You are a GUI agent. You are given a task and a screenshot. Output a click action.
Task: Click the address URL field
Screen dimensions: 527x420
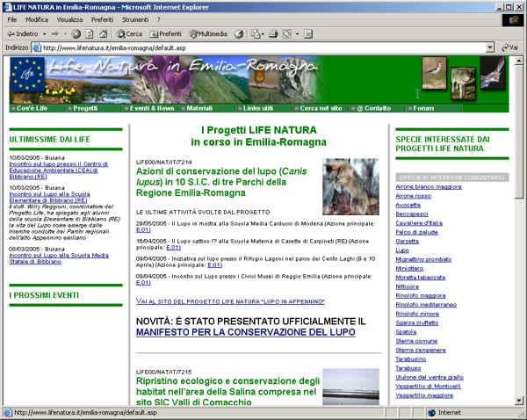(263, 47)
